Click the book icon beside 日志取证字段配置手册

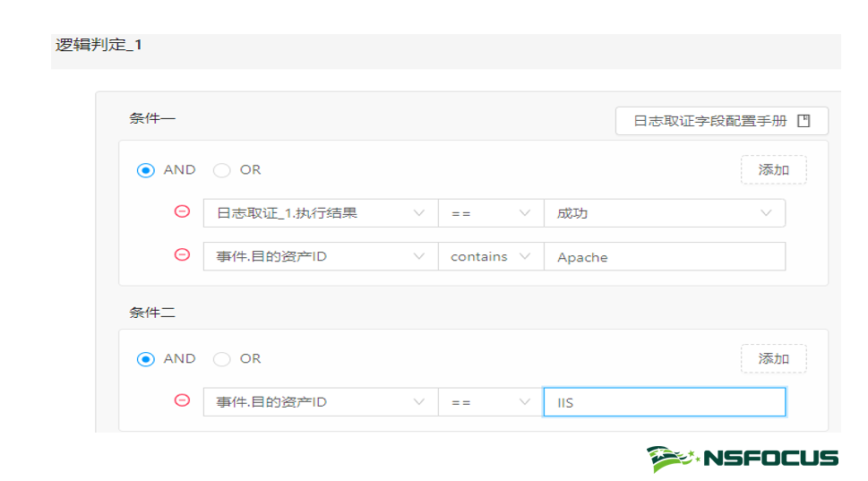tap(804, 121)
